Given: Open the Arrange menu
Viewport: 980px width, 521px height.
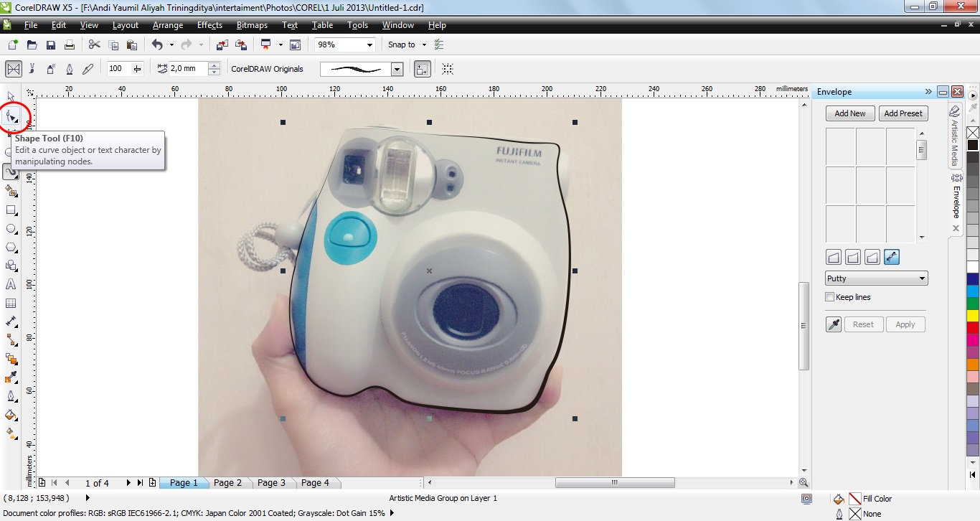Looking at the screenshot, I should point(168,25).
